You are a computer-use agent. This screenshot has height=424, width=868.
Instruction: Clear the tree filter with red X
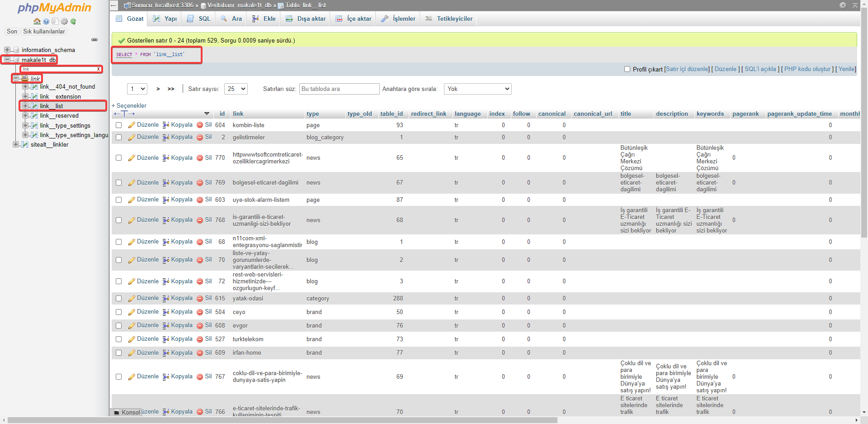[x=99, y=69]
